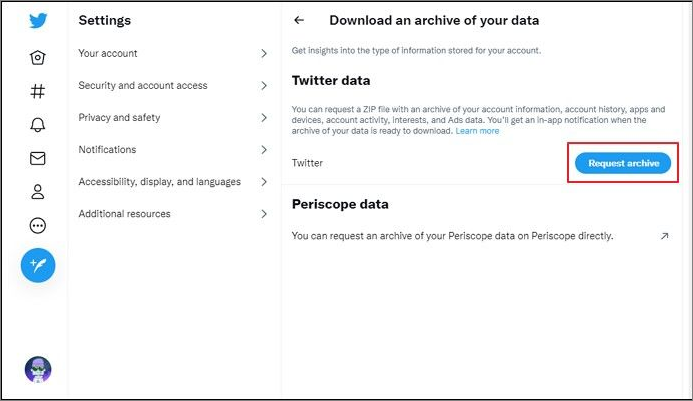Open Messages envelope icon
Screen dimensions: 693x401
click(38, 158)
